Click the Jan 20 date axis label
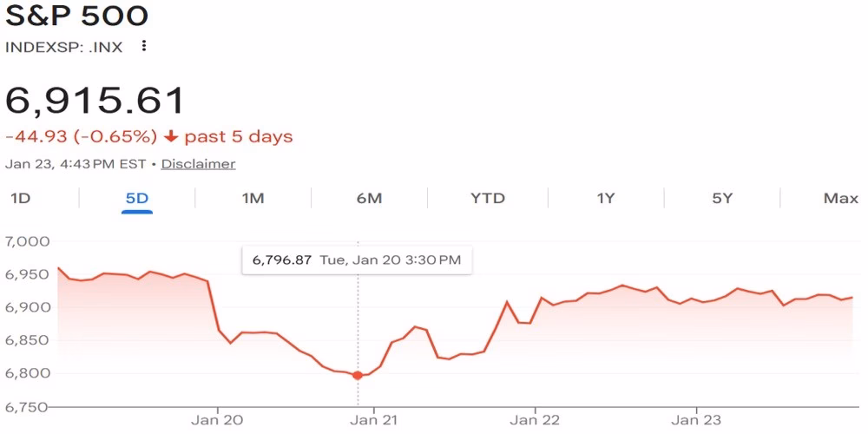The width and height of the screenshot is (868, 434). point(216,420)
